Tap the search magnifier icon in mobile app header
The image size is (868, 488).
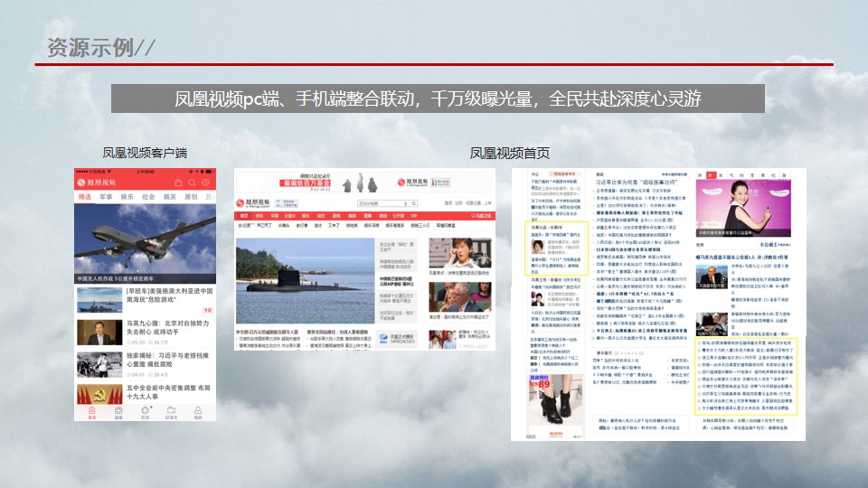click(192, 183)
